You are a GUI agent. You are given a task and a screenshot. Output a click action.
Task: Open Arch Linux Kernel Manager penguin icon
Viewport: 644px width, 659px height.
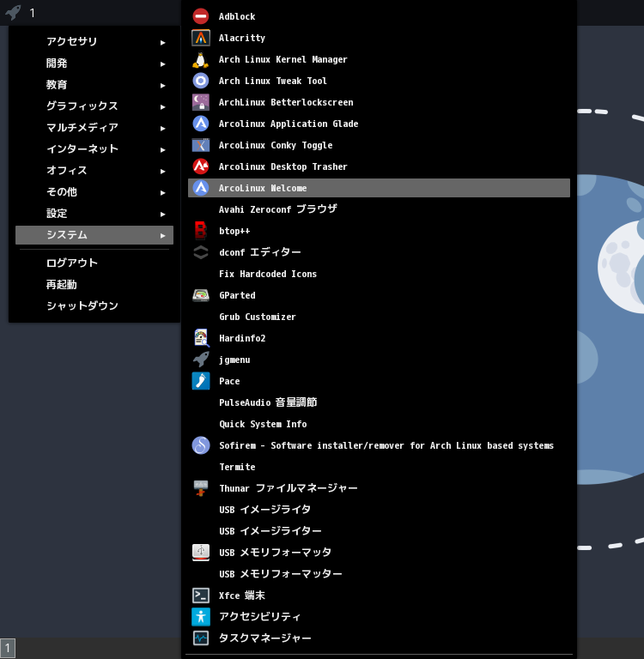201,59
